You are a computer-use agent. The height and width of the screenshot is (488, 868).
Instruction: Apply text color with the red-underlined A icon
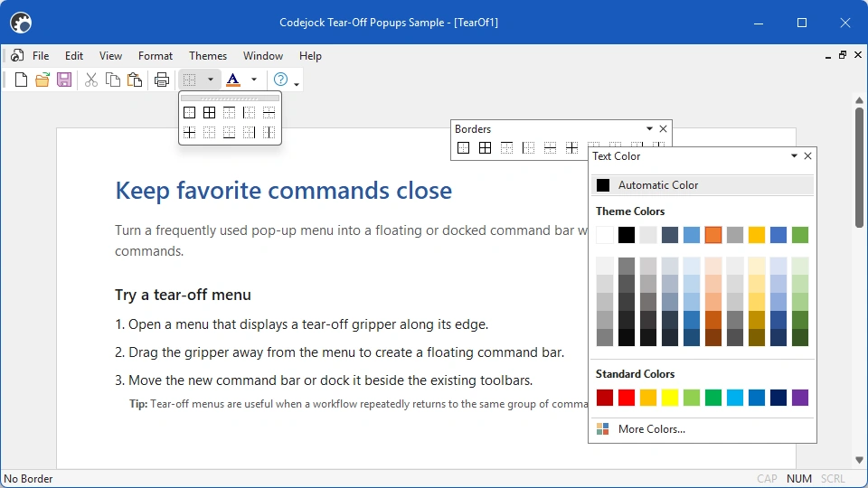tap(233, 80)
